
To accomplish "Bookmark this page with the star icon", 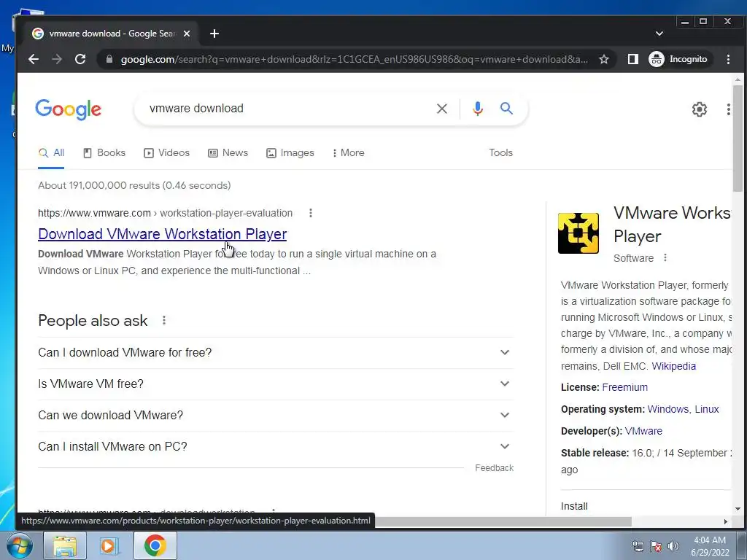I will 603,59.
